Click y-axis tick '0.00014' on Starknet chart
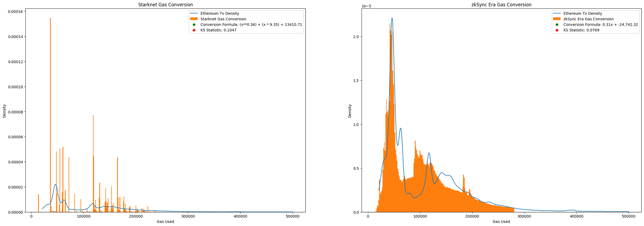 (x=15, y=37)
